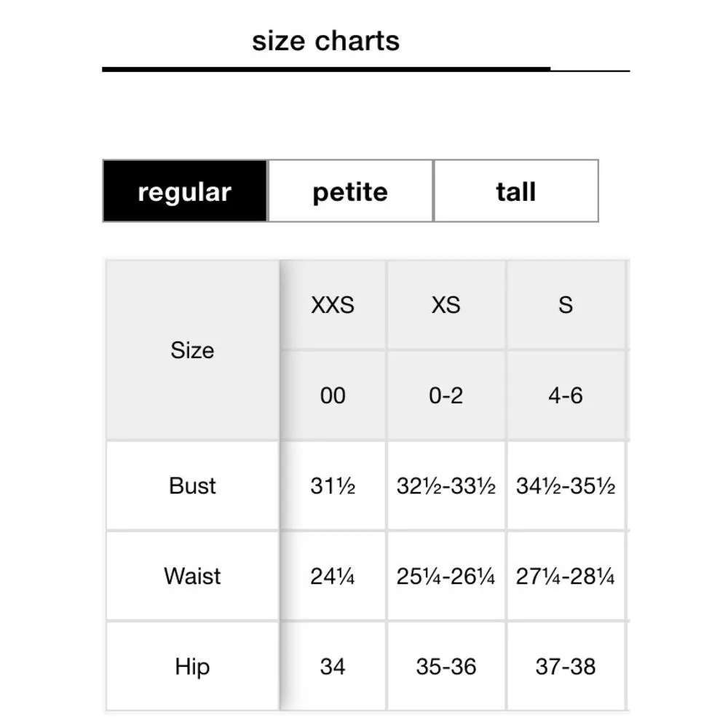Select the regular size chart tab
728x728 pixels.
pos(185,191)
